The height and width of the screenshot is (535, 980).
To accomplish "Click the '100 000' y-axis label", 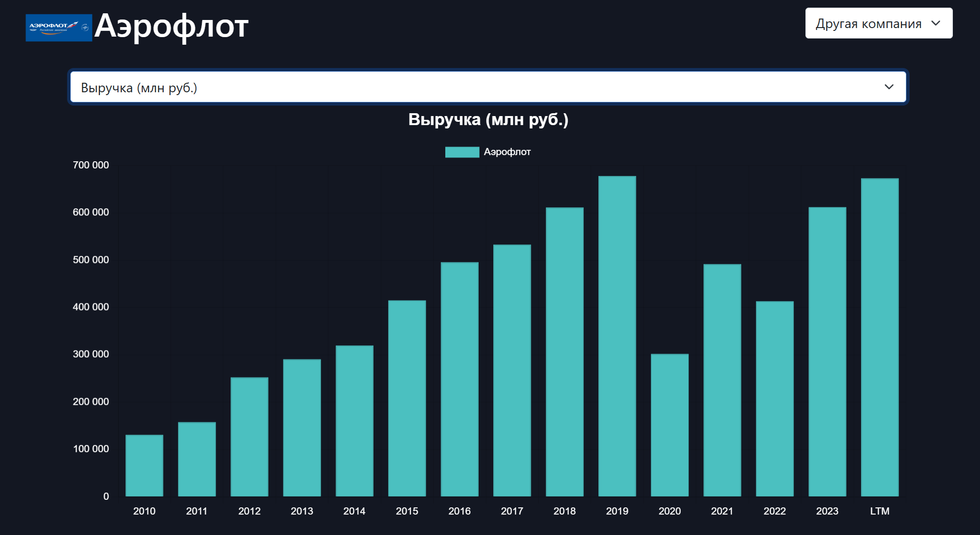I will coord(91,448).
